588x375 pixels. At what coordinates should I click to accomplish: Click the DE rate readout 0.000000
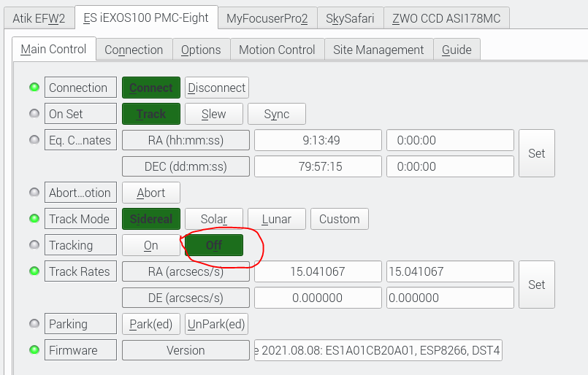point(318,298)
